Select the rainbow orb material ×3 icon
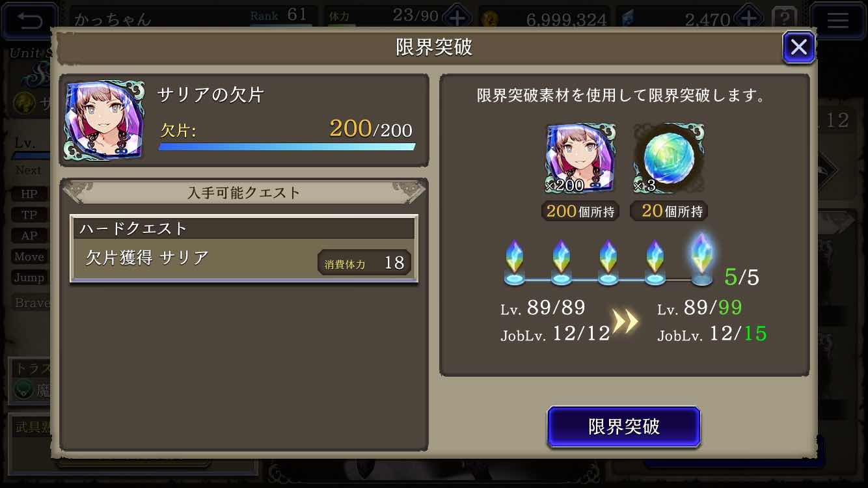 pyautogui.click(x=668, y=158)
